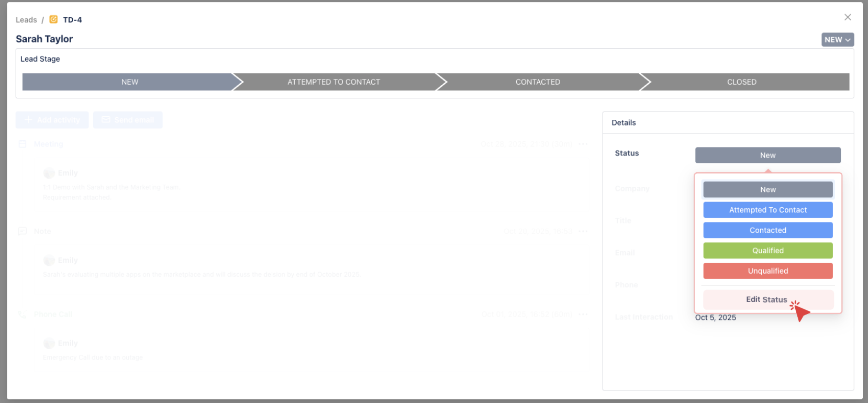Click Edit Status in dropdown

tap(766, 299)
